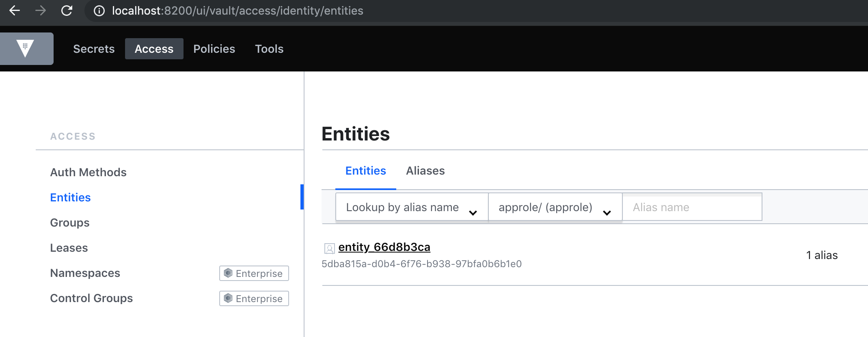The width and height of the screenshot is (868, 337).
Task: Open the Secrets navigation item
Action: tap(94, 49)
